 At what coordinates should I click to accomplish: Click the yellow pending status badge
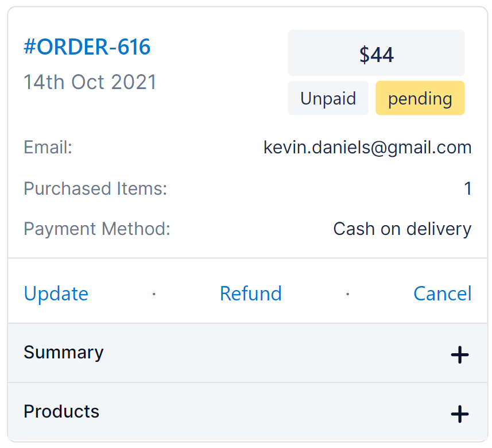click(x=420, y=98)
